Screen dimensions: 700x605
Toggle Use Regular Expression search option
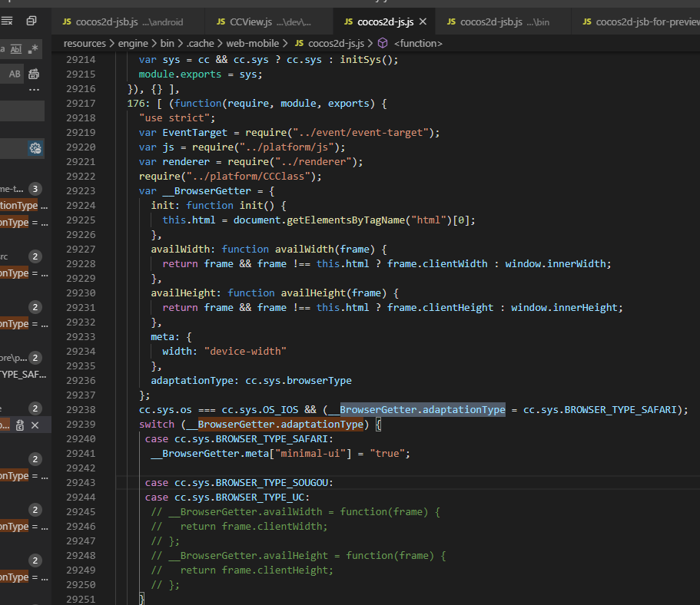[33, 49]
